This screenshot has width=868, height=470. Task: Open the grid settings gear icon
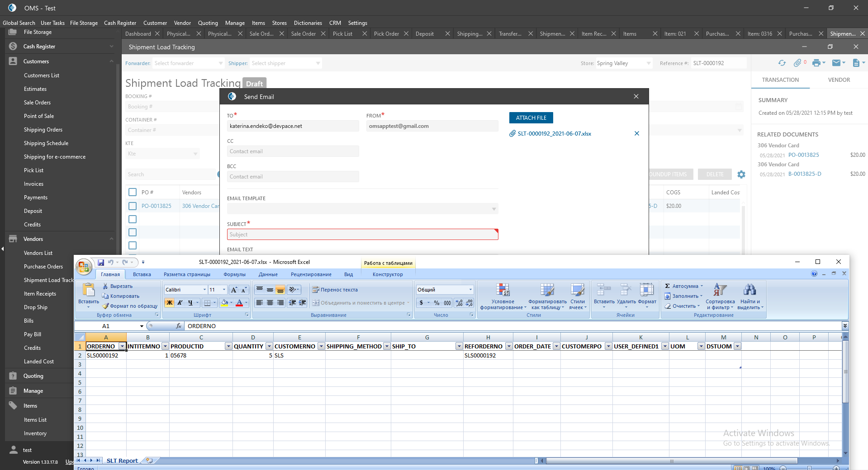point(741,174)
